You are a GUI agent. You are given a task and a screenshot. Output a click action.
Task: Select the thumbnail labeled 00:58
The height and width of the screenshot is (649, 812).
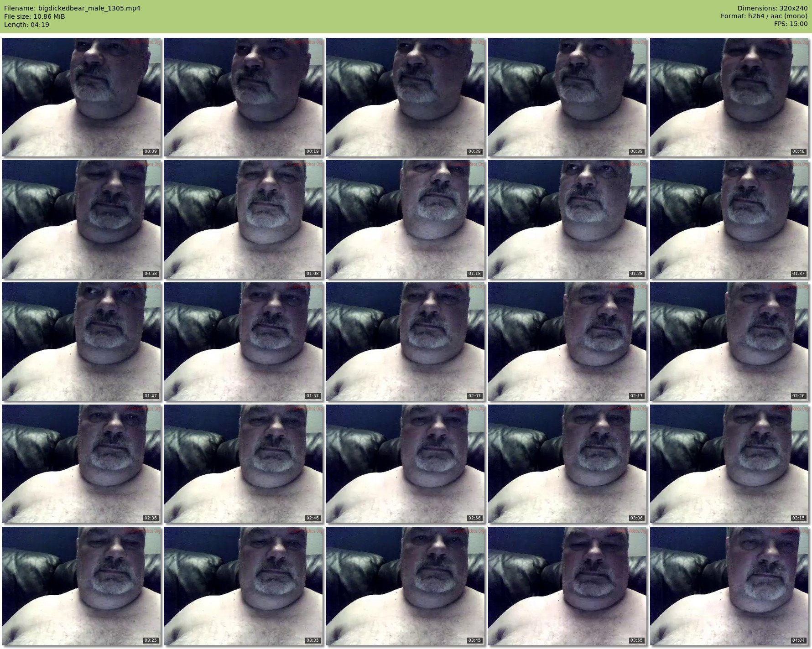pyautogui.click(x=81, y=219)
